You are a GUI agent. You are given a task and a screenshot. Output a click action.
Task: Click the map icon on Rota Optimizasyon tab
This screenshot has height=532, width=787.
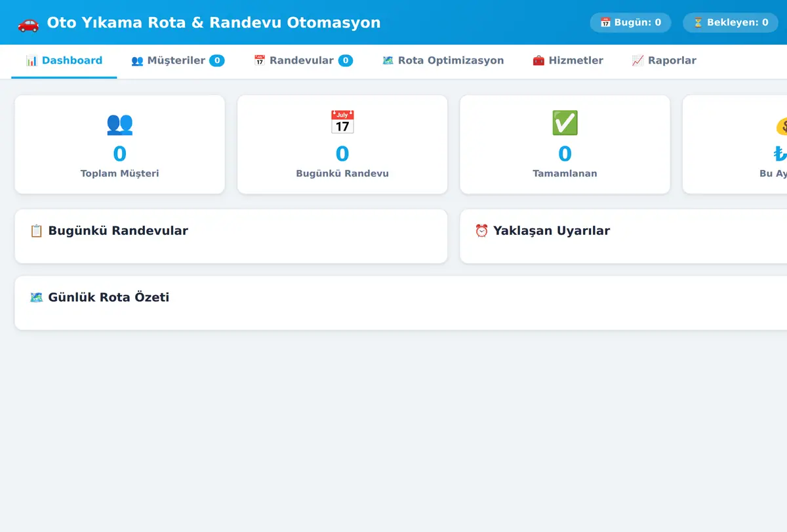tap(388, 60)
